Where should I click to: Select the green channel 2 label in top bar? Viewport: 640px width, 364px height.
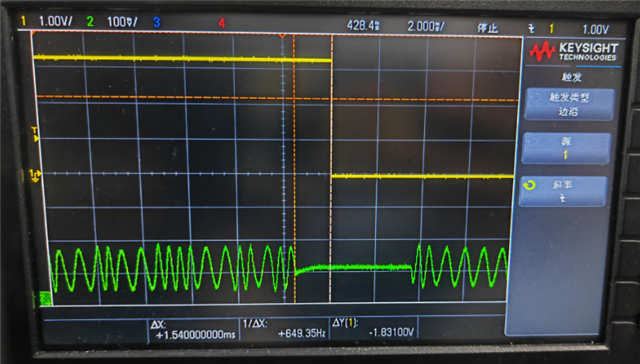coord(90,21)
